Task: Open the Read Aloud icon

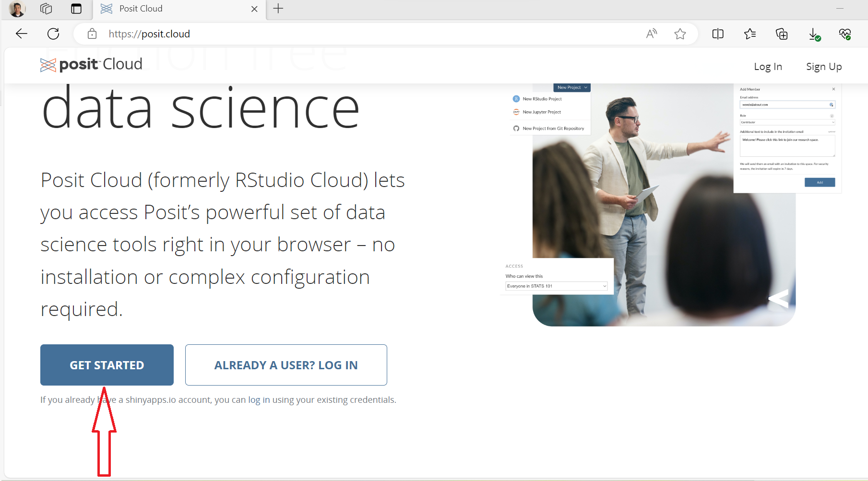Action: pos(651,34)
